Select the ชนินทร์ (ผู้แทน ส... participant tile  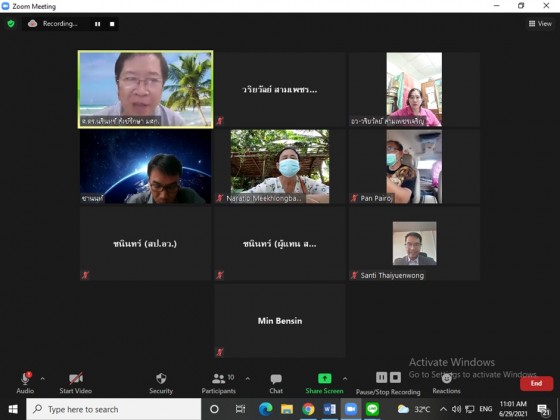280,244
